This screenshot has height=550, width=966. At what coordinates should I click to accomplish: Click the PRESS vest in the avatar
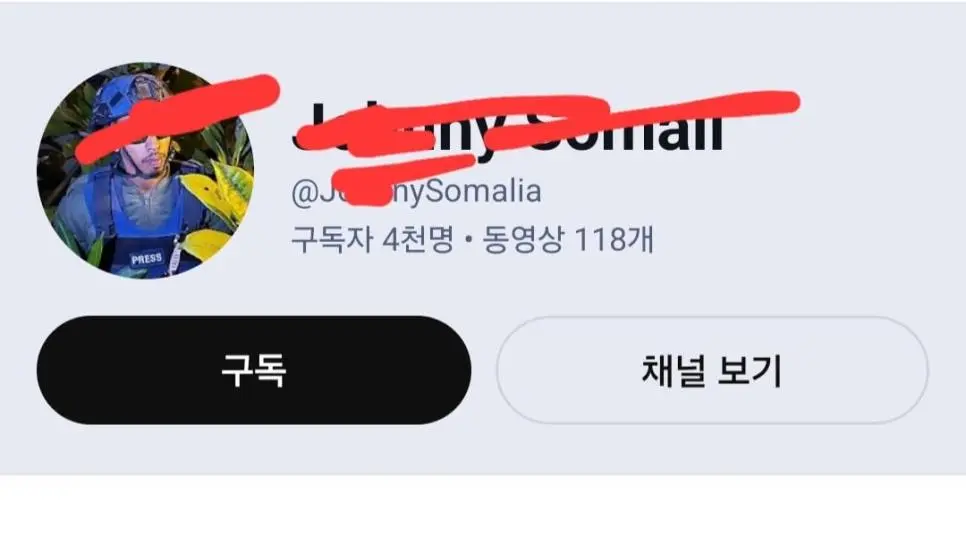(147, 259)
